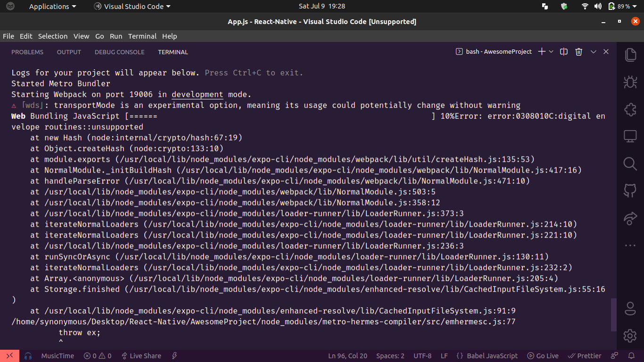Split the terminal
The width and height of the screenshot is (644, 362).
tap(564, 52)
